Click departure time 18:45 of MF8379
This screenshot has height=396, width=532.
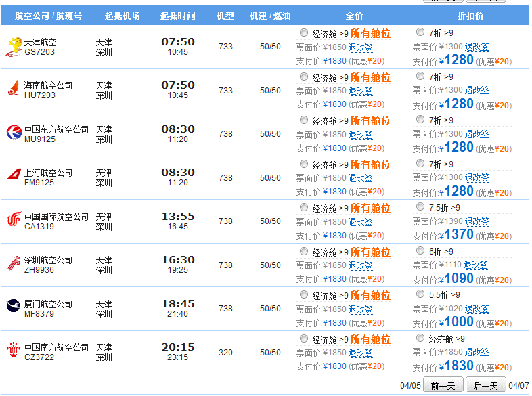178,303
